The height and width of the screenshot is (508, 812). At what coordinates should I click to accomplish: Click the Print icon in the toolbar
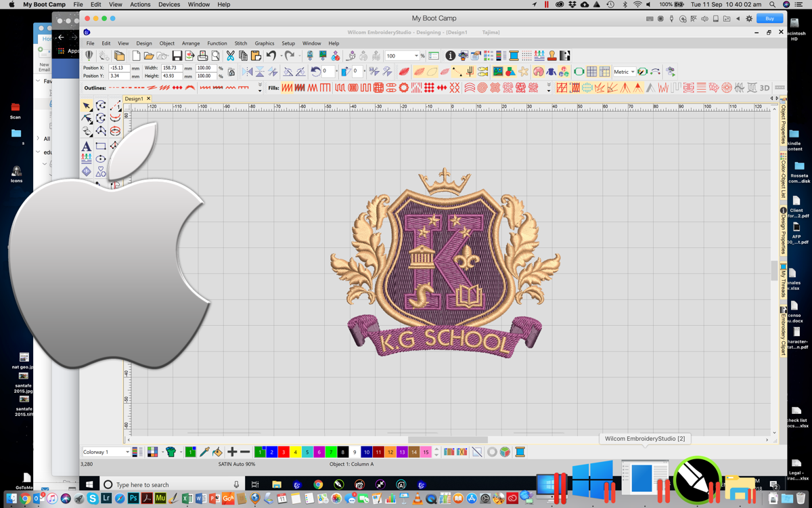pos(202,56)
